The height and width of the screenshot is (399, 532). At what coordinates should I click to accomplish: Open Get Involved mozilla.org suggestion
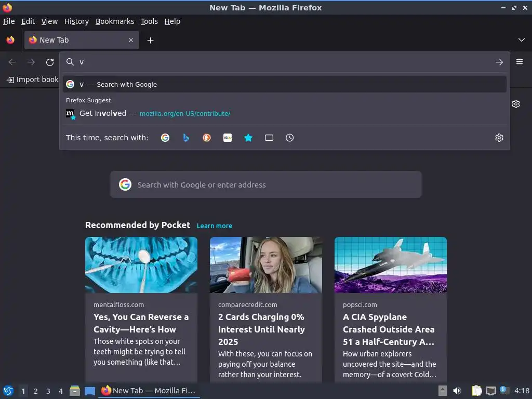click(285, 113)
